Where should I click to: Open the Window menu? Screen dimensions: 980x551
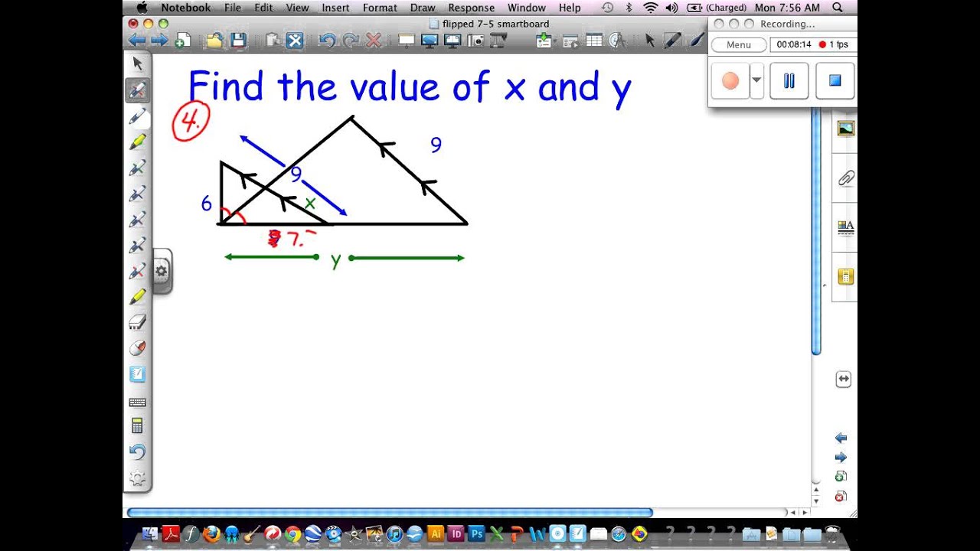[x=527, y=8]
